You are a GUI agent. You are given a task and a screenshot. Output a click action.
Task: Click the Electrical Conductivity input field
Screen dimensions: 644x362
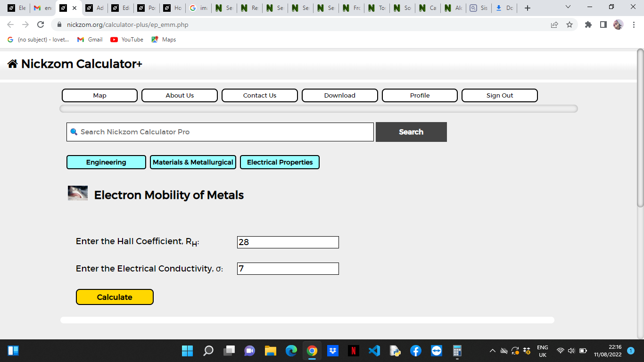[x=288, y=269]
